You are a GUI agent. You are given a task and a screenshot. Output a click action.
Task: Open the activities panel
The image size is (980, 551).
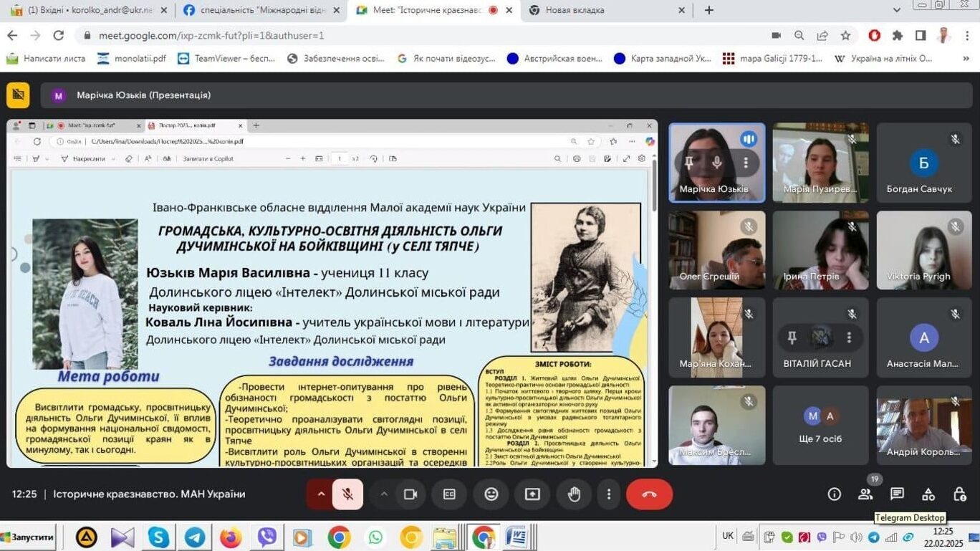(928, 494)
